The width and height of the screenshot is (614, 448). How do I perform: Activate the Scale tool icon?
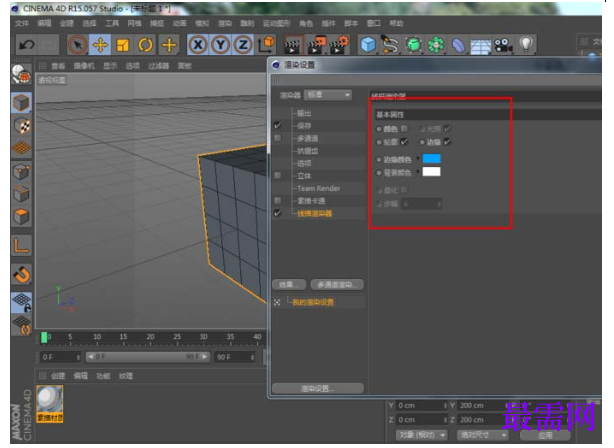(x=123, y=45)
